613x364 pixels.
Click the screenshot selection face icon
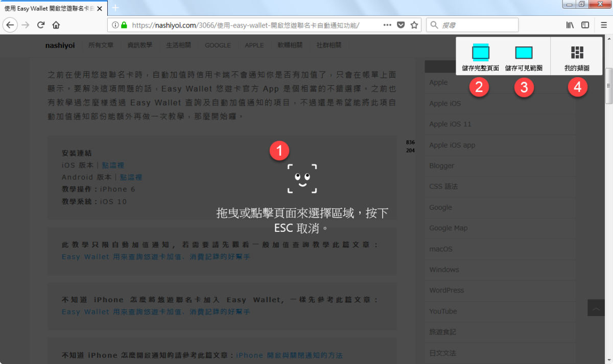(x=302, y=179)
